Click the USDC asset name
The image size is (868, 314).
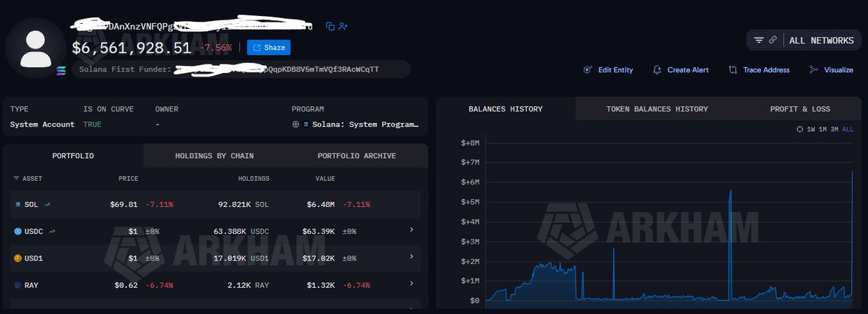pyautogui.click(x=34, y=232)
